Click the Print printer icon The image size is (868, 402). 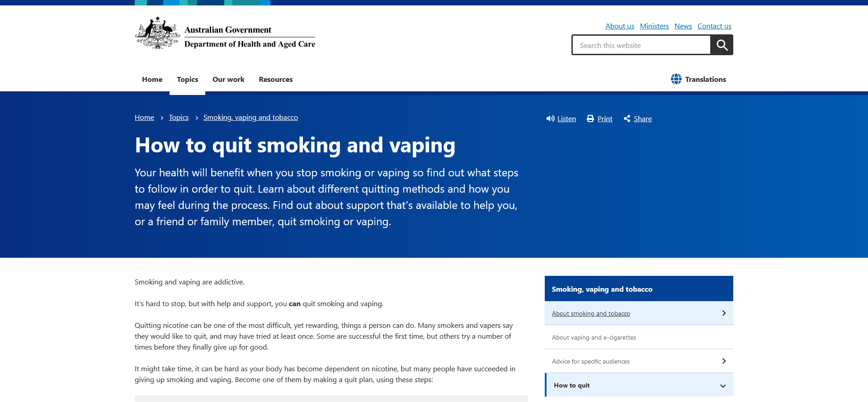590,118
